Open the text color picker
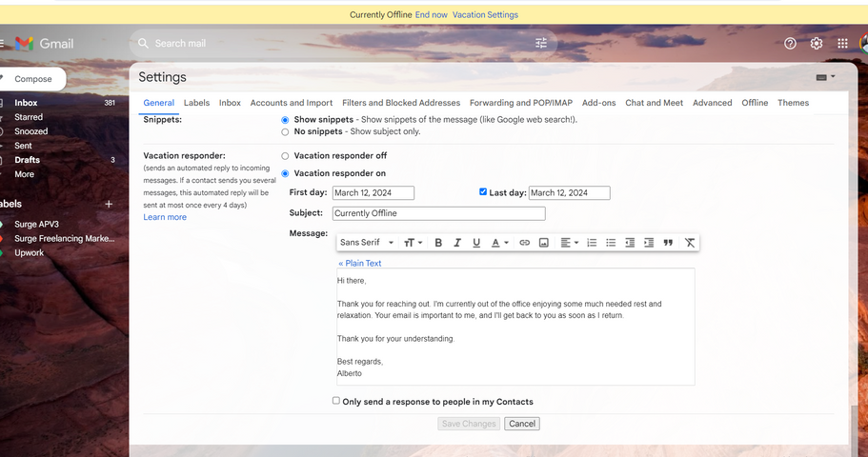The width and height of the screenshot is (868, 457). [500, 243]
